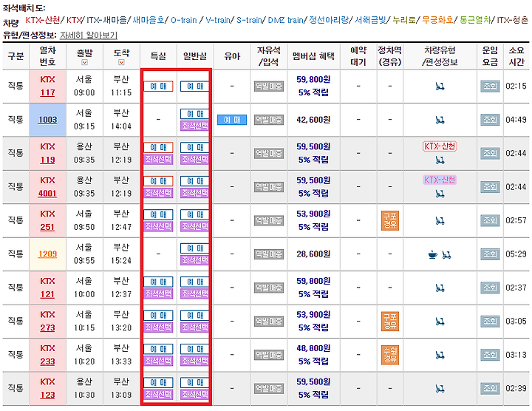Open 새마을호 seat layout link
Viewport: 532px width, 411px height.
click(149, 21)
